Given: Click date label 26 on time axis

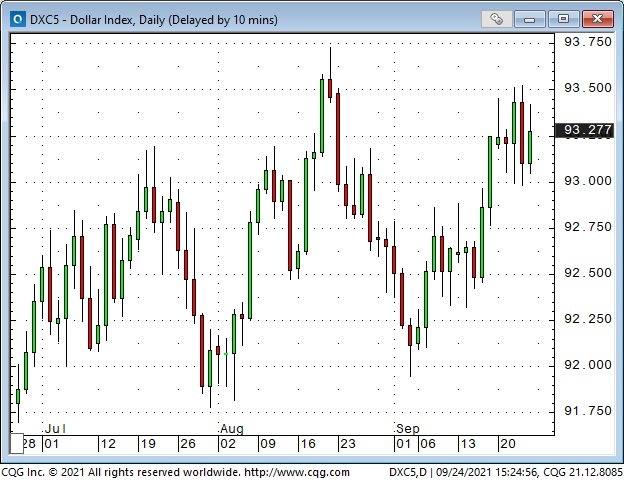Looking at the screenshot, I should pos(188,444).
